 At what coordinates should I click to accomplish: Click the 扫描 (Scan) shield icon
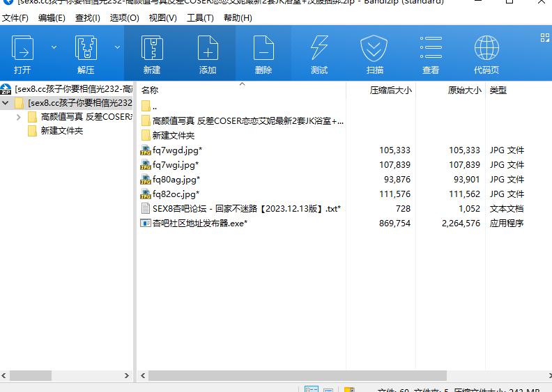375,49
